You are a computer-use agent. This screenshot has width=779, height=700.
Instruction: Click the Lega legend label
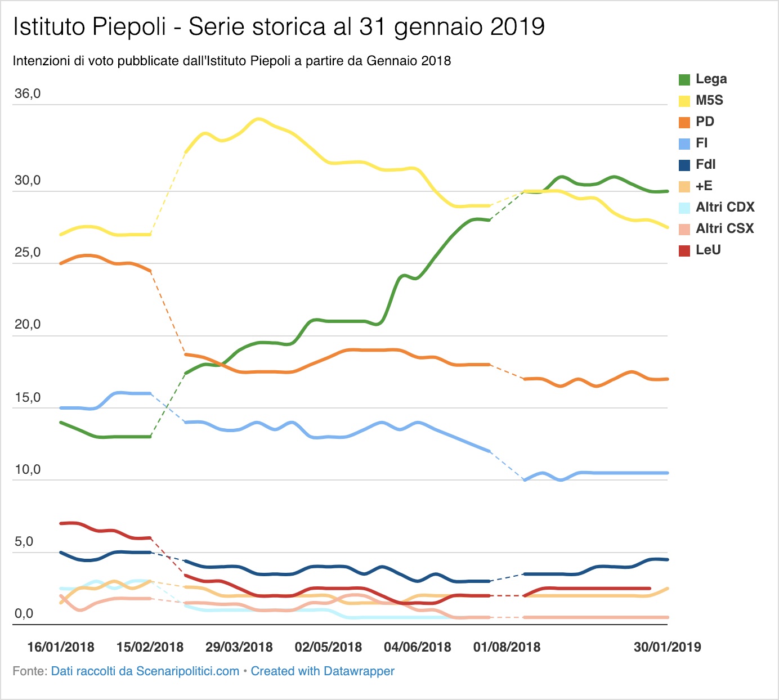pos(711,79)
